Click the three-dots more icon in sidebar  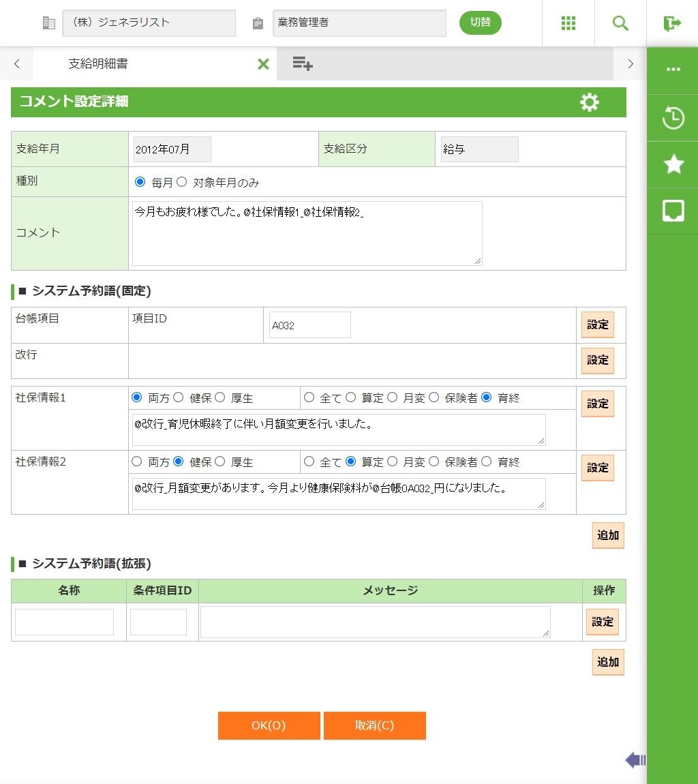[673, 70]
